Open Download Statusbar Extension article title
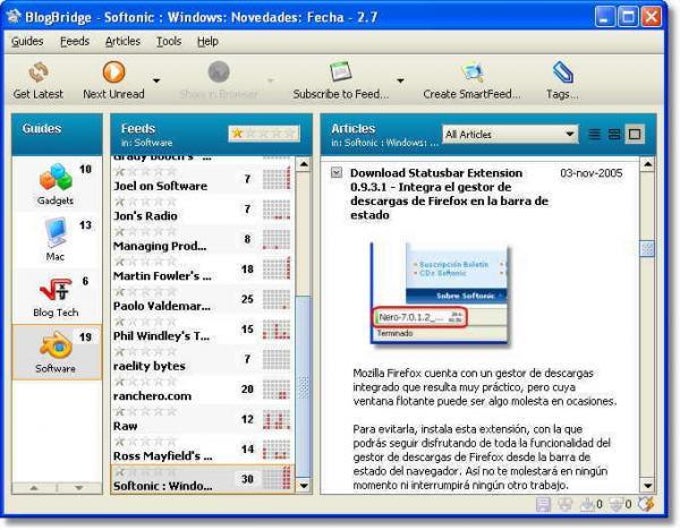680x530 pixels. [449, 194]
